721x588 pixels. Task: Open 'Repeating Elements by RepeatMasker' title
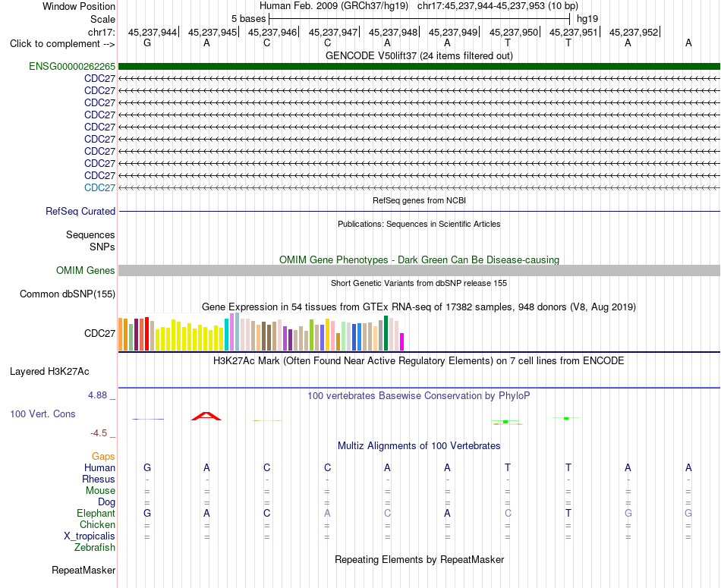click(419, 559)
